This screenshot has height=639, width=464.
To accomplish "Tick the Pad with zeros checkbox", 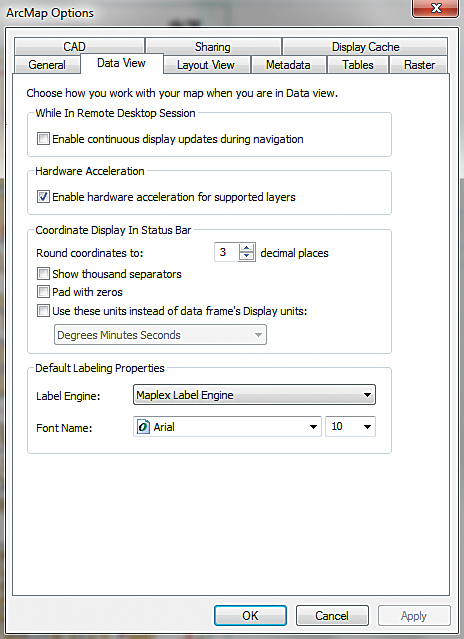I will [43, 292].
